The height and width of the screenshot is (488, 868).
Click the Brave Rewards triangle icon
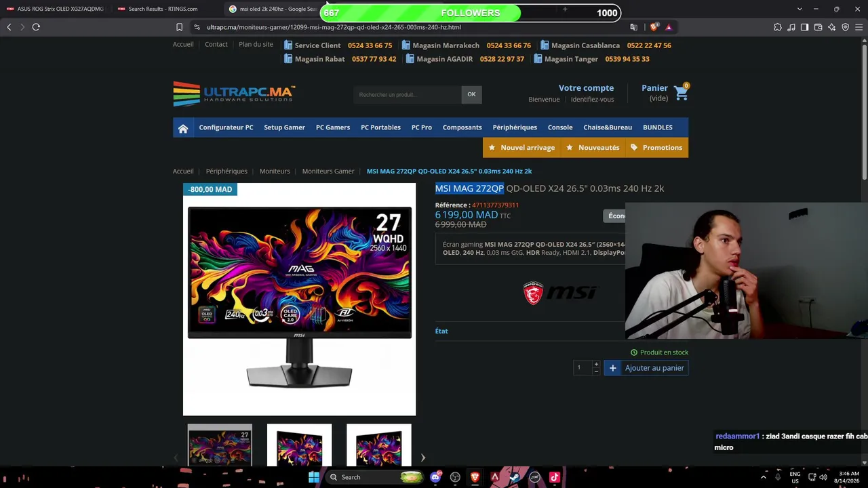pyautogui.click(x=669, y=27)
